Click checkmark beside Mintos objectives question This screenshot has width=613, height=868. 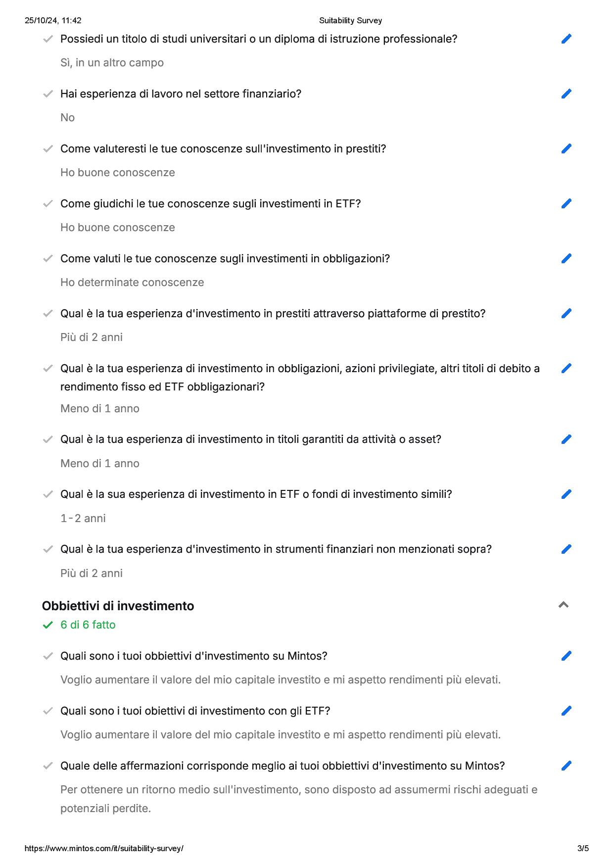[48, 656]
